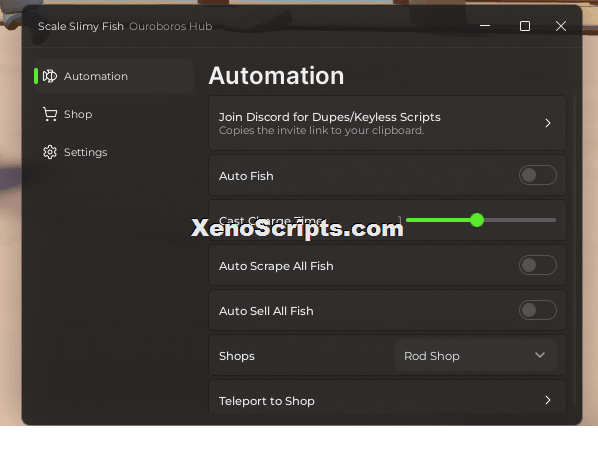This screenshot has height=456, width=598.
Task: Click the green Cast Charge Time slider handle
Action: pyautogui.click(x=477, y=220)
